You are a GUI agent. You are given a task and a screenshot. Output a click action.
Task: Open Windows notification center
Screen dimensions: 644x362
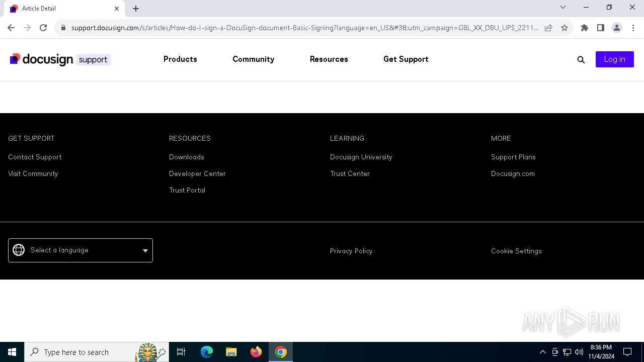click(627, 352)
